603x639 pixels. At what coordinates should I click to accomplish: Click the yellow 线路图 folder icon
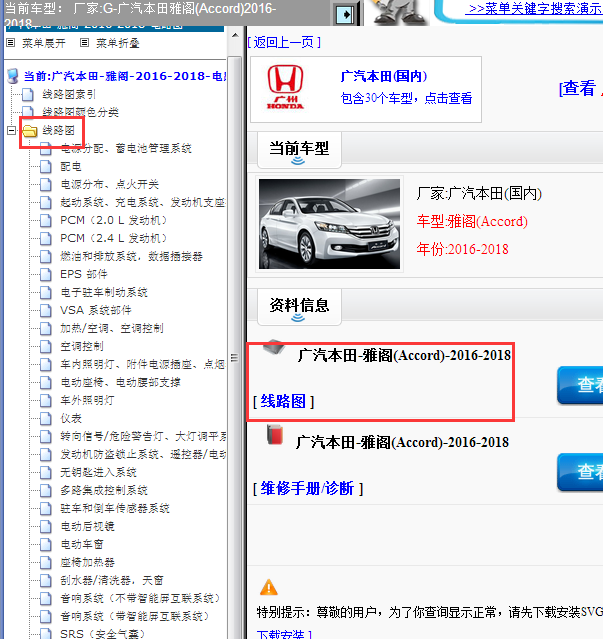pos(30,130)
